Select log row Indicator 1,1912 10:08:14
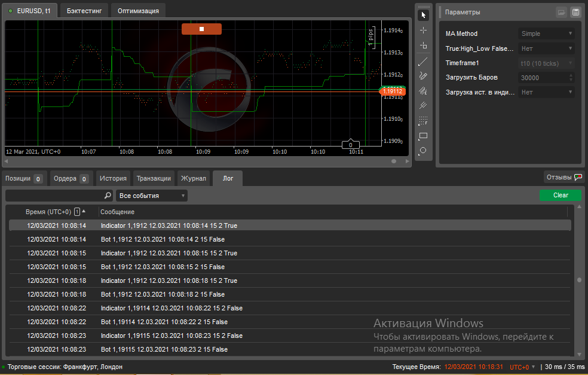This screenshot has height=375, width=588. [x=290, y=225]
